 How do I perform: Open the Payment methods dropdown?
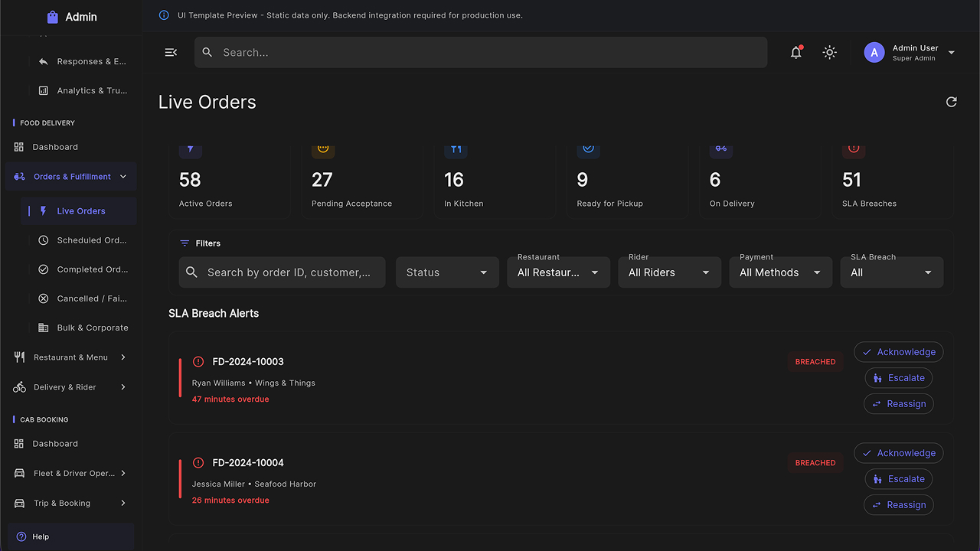(x=780, y=272)
